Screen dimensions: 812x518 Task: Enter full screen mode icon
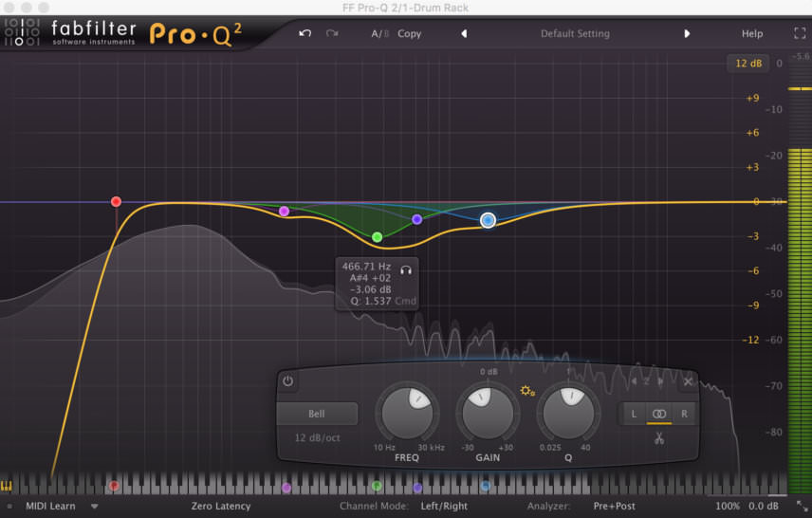800,33
